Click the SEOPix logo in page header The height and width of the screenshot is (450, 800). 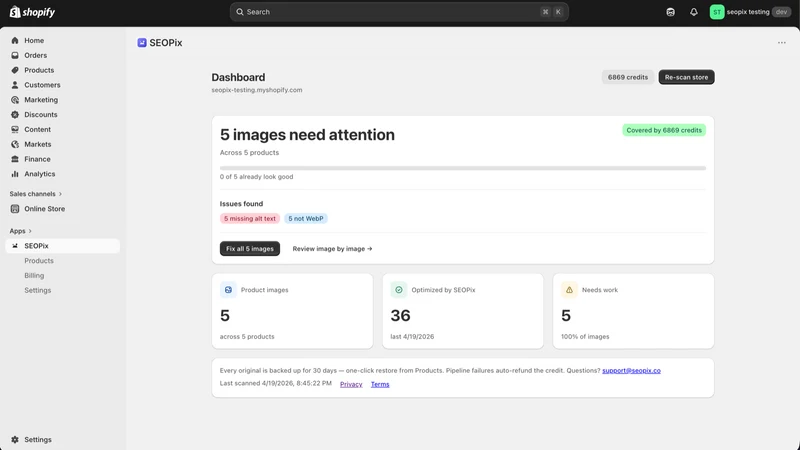(142, 43)
